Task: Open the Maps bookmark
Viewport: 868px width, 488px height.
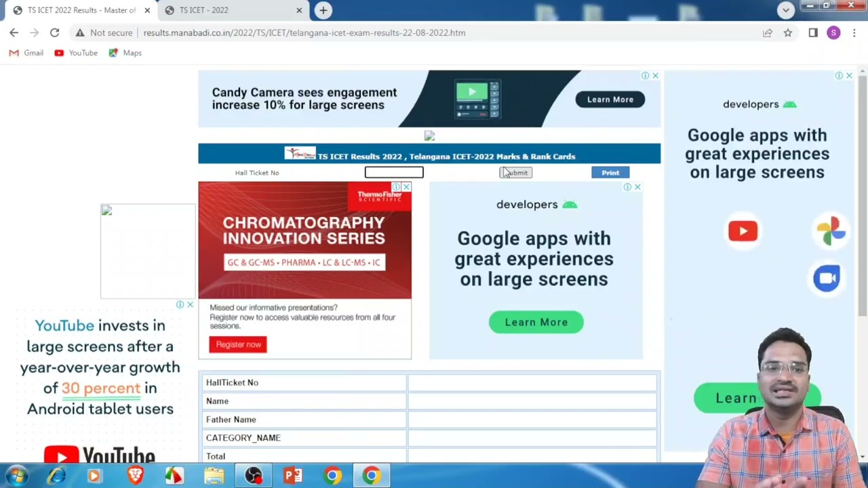Action: [x=125, y=53]
